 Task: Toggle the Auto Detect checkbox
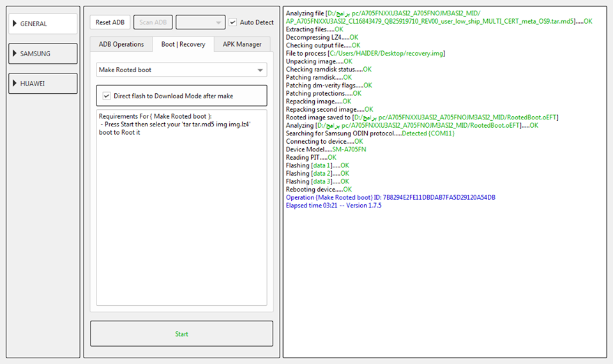click(232, 22)
